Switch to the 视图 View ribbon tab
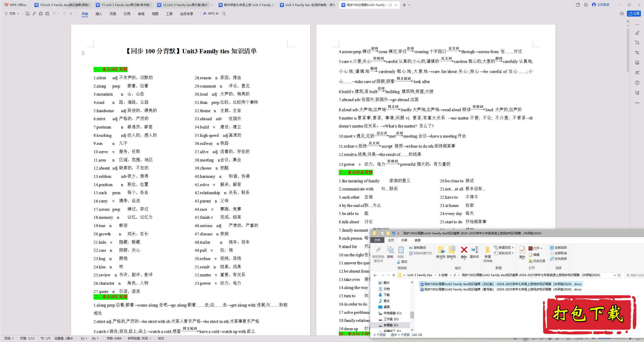This screenshot has width=644, height=342. tap(155, 14)
